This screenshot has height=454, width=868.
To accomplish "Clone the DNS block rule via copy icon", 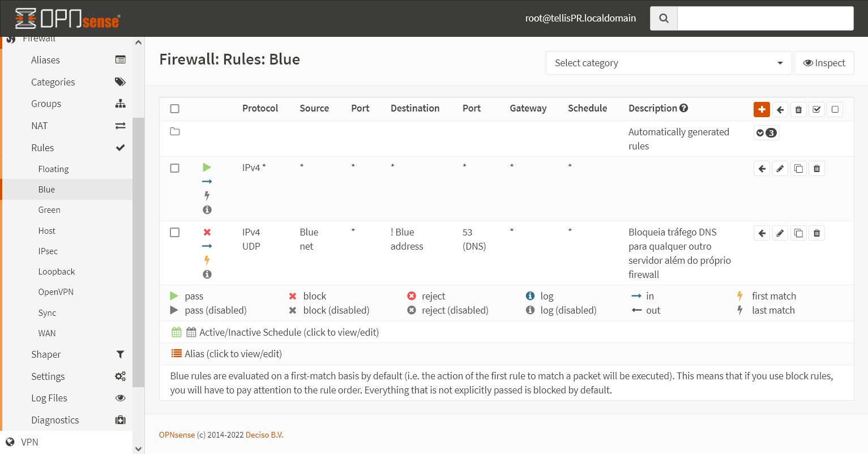I will pos(798,233).
